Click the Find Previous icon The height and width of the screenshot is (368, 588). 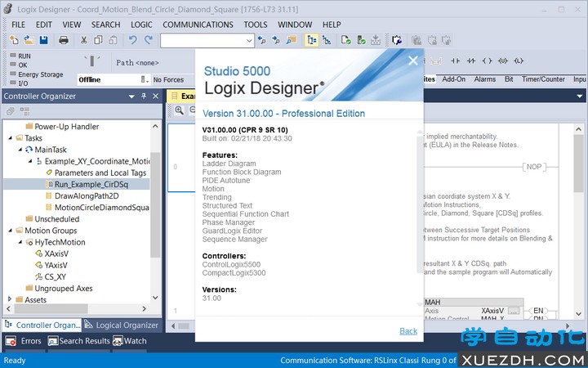[x=262, y=40]
